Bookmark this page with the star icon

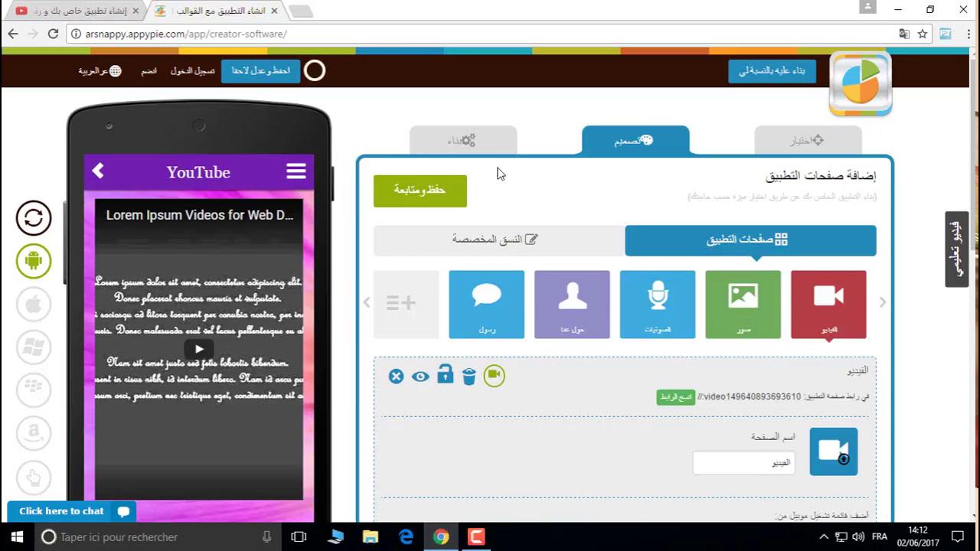pyautogui.click(x=923, y=34)
